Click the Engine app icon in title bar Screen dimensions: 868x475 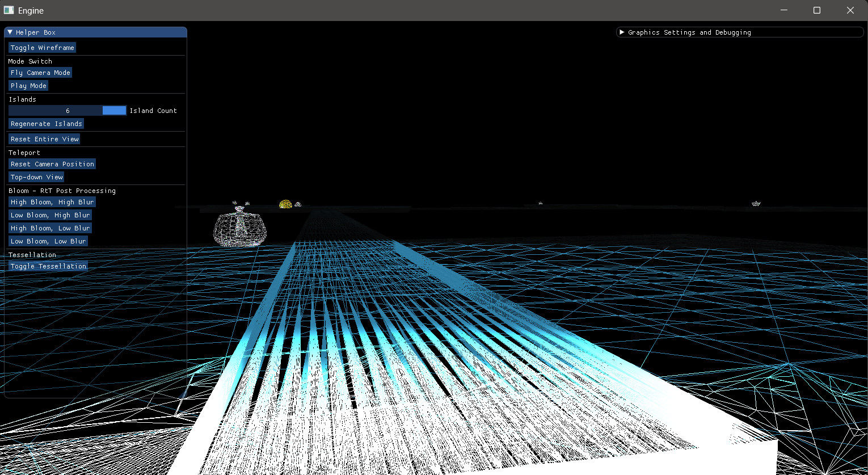tap(9, 10)
